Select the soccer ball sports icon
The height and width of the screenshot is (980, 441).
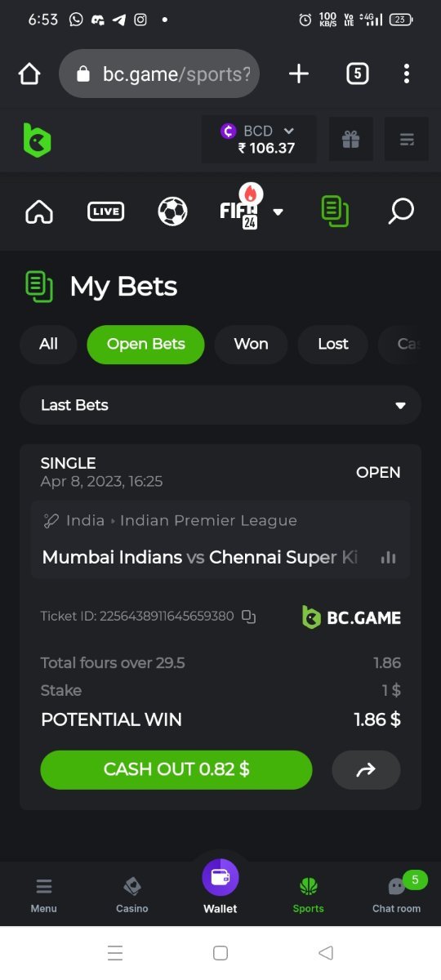point(172,212)
